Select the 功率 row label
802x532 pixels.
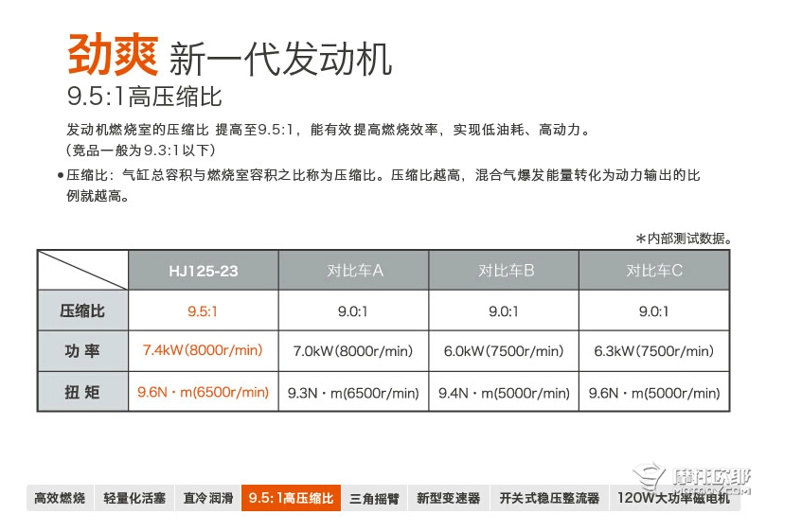click(x=82, y=351)
